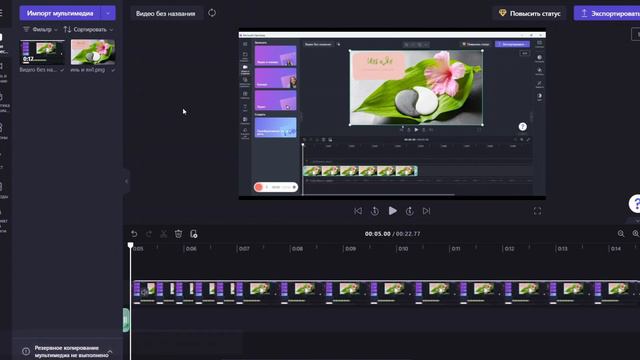Click the 0:10 mark on ruler

point(403,249)
